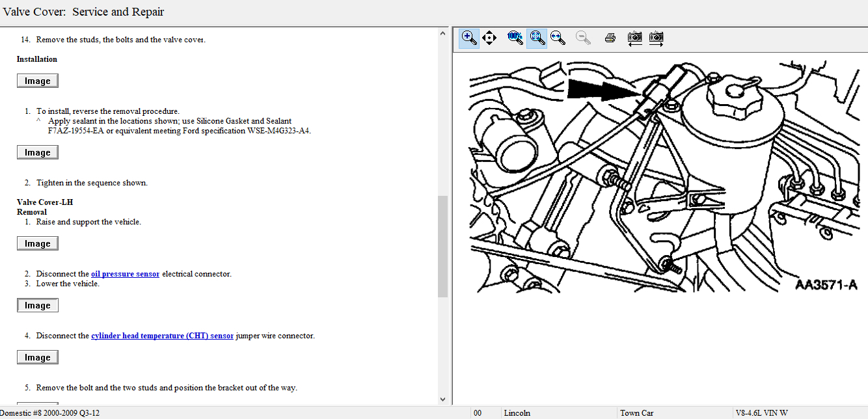Activate the pan arrows tool
Image resolution: width=868 pixels, height=419 pixels.
[489, 38]
